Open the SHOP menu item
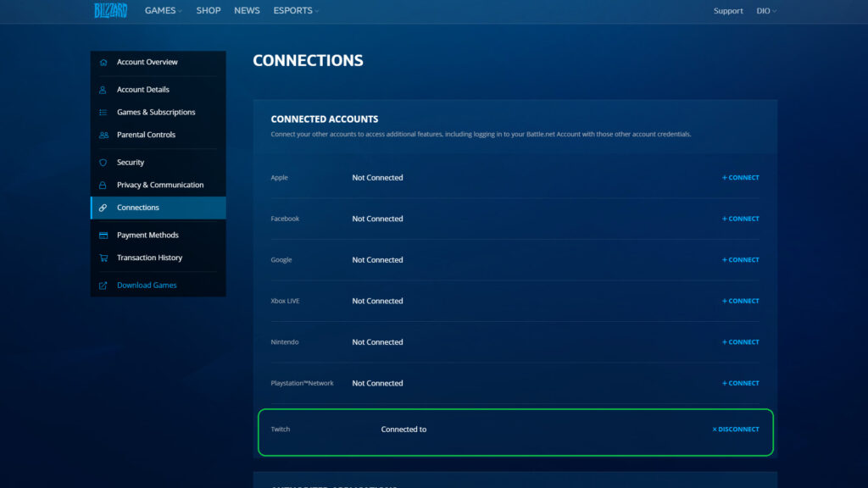 coord(208,10)
